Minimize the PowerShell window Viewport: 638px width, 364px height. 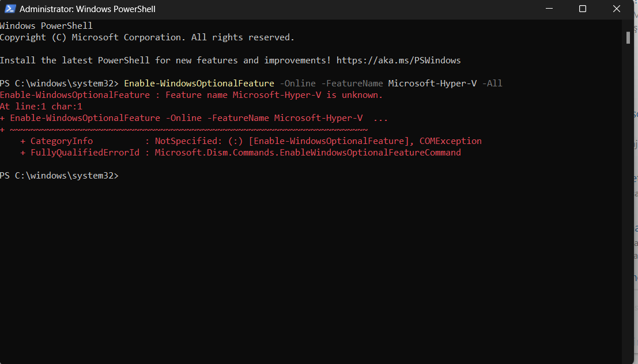(552, 9)
